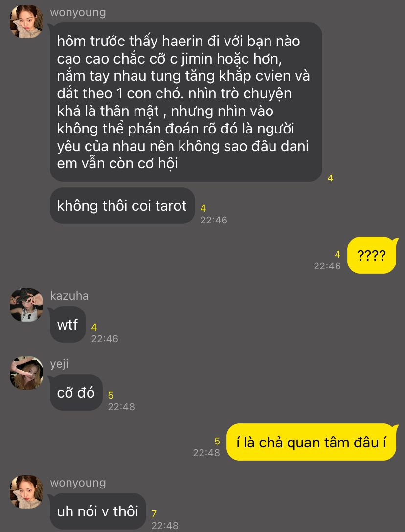Tap wonyoung's avatar beside 'uh nói v thôi'
Viewport: 405px width, 532px height.
click(26, 491)
